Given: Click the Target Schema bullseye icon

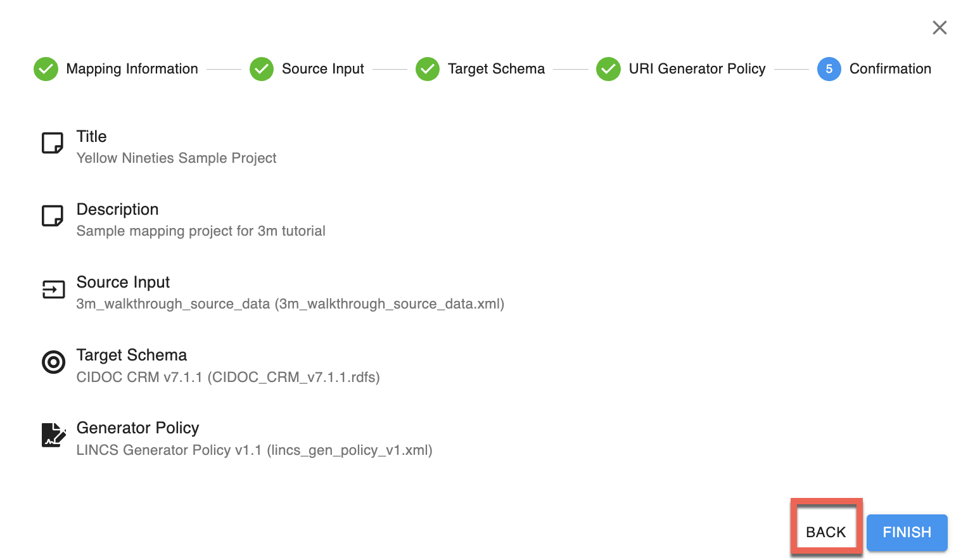Looking at the screenshot, I should 53,362.
